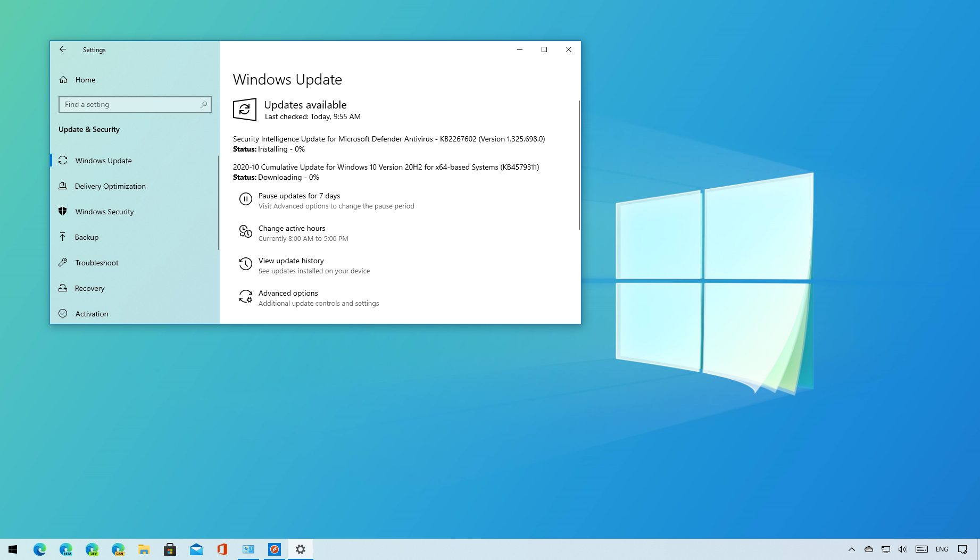Click the ENG language indicator
The image size is (980, 560).
(x=942, y=549)
